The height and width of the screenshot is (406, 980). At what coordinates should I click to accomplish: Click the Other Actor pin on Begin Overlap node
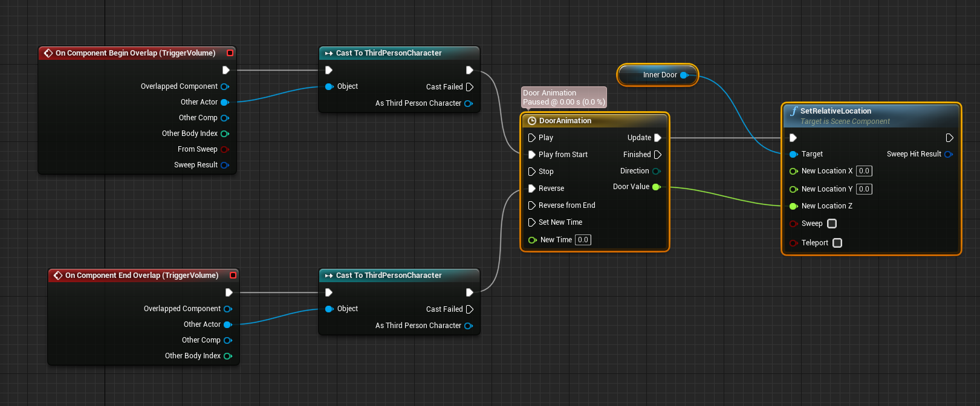click(x=225, y=102)
